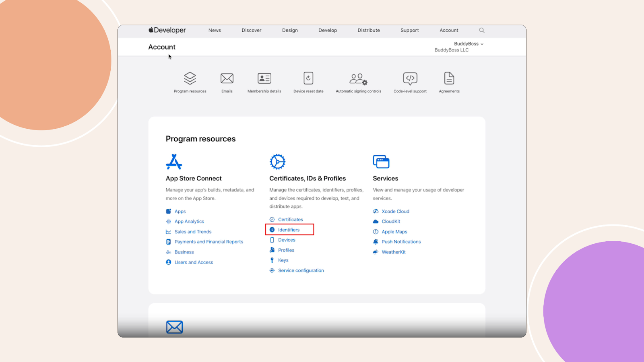Click the CloudKit cloud icon
This screenshot has width=644, height=362.
[376, 221]
